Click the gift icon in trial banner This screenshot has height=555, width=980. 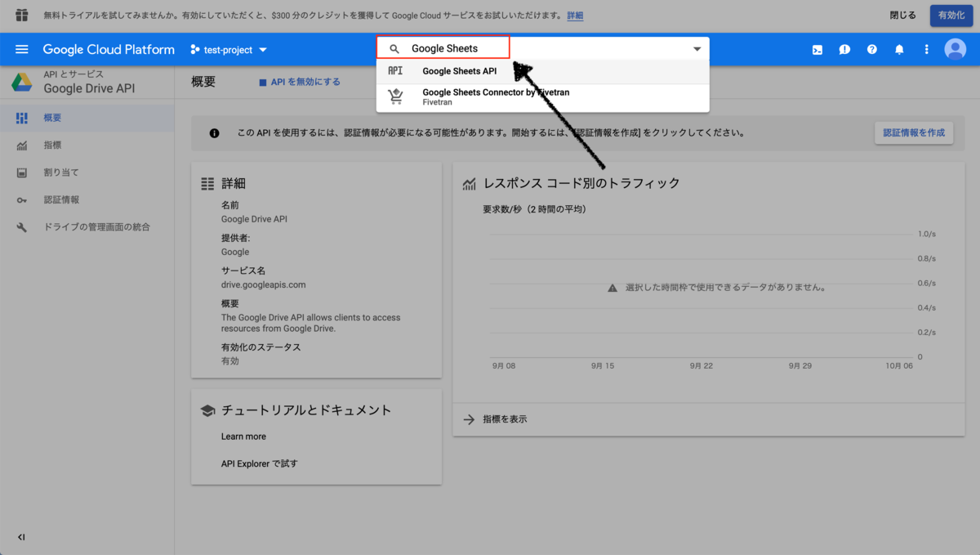pos(22,16)
